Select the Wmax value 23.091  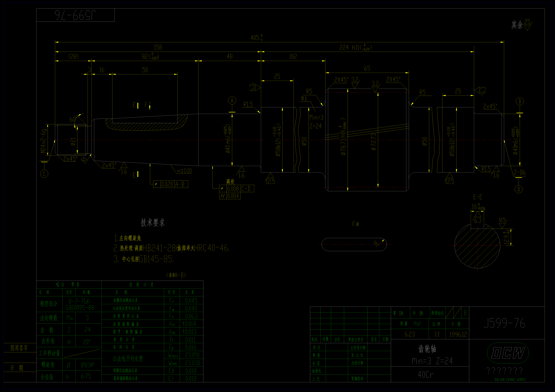pos(192,355)
